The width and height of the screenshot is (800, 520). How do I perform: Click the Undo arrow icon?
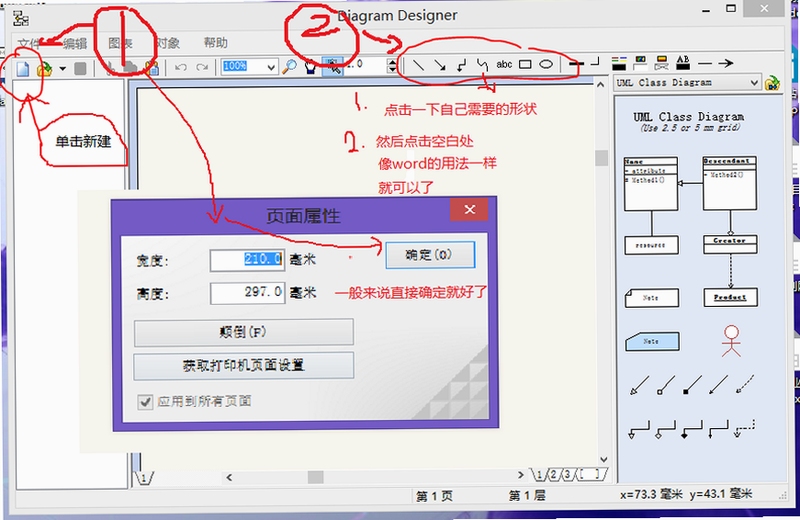click(181, 67)
